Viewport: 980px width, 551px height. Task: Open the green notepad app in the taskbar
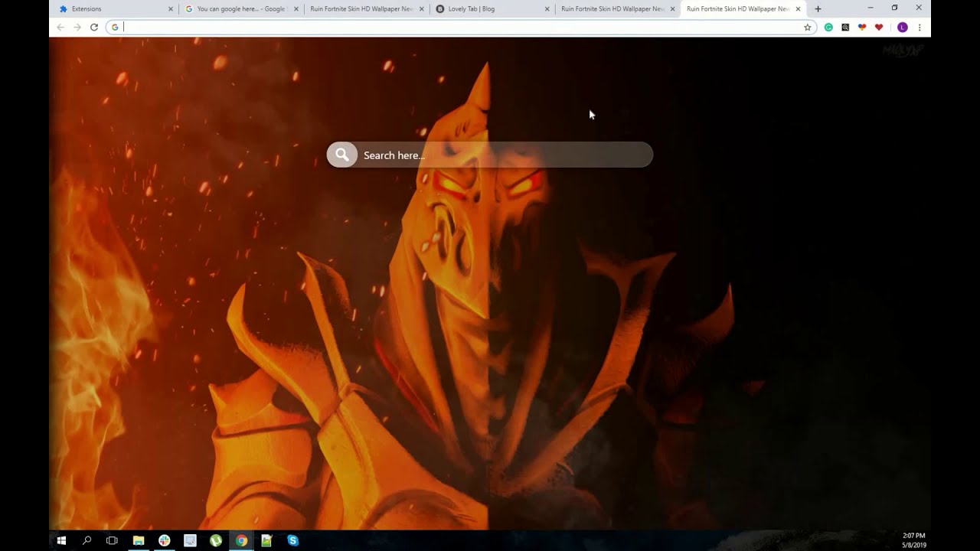(266, 540)
